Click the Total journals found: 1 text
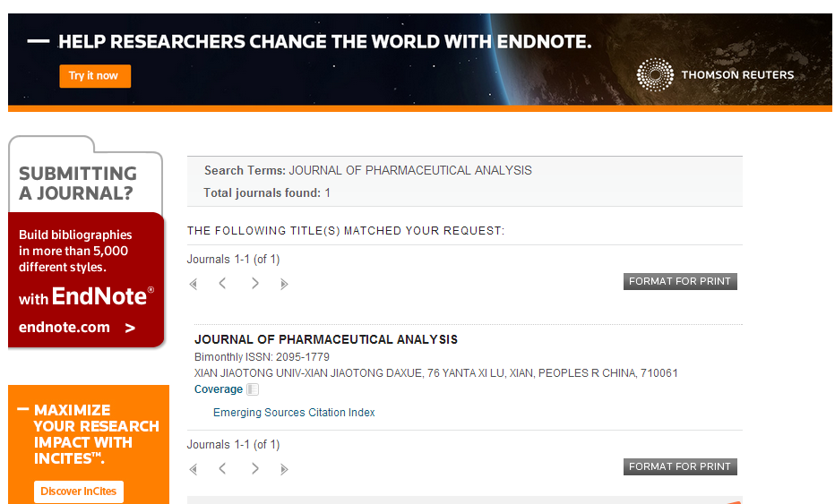This screenshot has height=504, width=835. [x=267, y=192]
